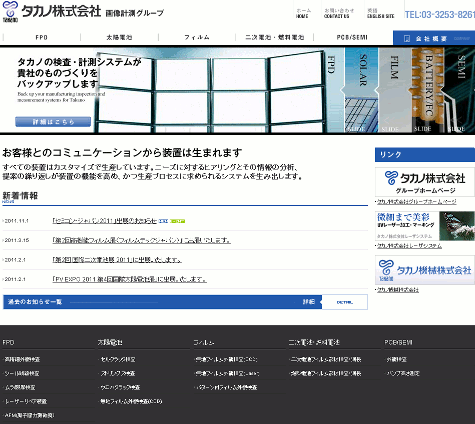
Task: Open the PCB/SEMI navigation tab
Action: tap(352, 37)
